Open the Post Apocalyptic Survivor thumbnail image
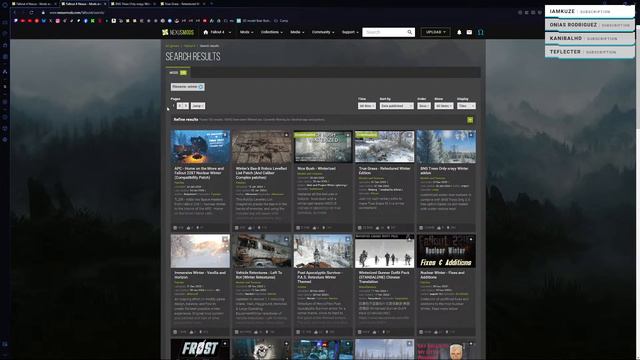640x360 pixels. click(x=323, y=251)
